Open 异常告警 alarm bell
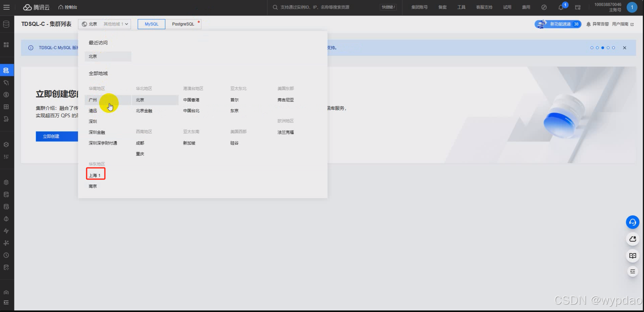 coord(597,24)
